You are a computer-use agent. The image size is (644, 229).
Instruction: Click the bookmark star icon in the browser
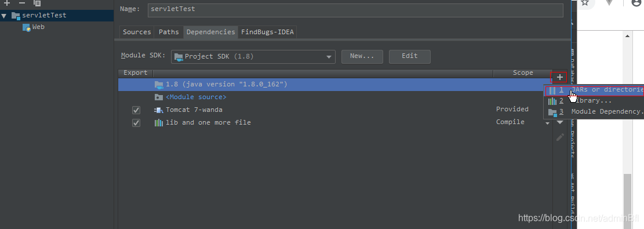(585, 2)
